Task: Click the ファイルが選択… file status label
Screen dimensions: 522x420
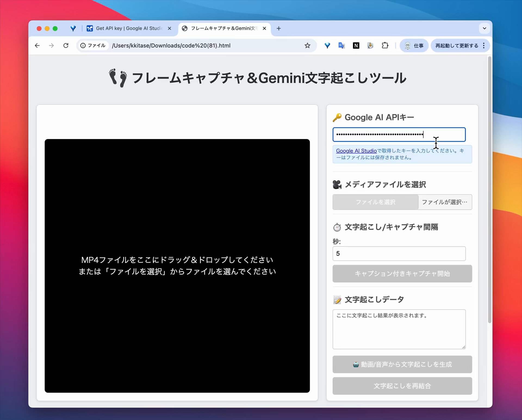Action: coord(445,202)
